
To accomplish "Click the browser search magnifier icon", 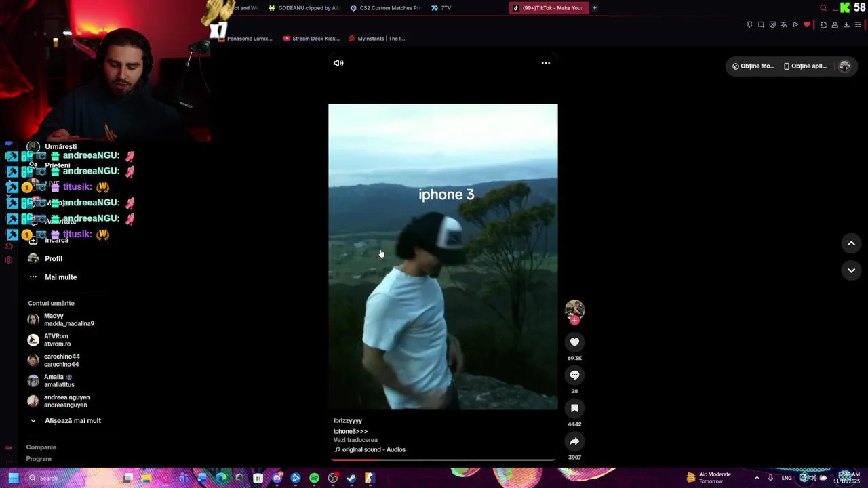I will [x=823, y=8].
